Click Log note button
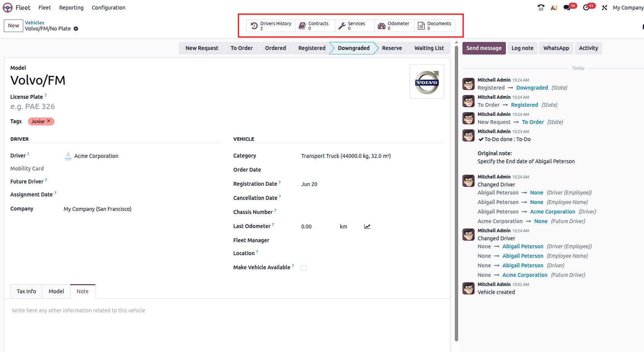Screen dimensions: 644x352 click(522, 48)
